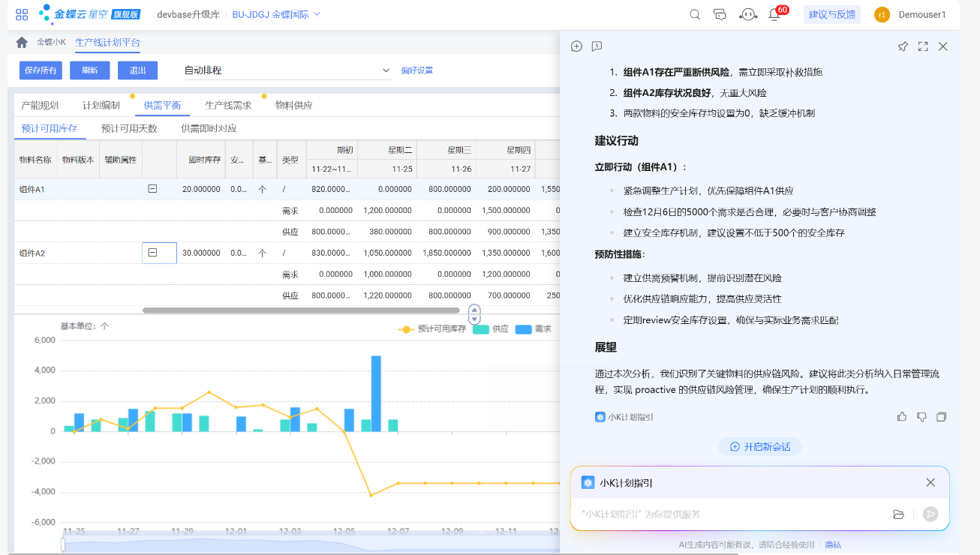
Task: Click the 开启新会话 button
Action: click(760, 446)
